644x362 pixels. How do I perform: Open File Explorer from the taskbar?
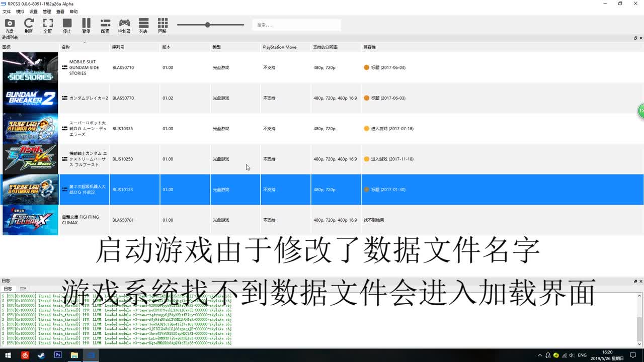pos(74,355)
